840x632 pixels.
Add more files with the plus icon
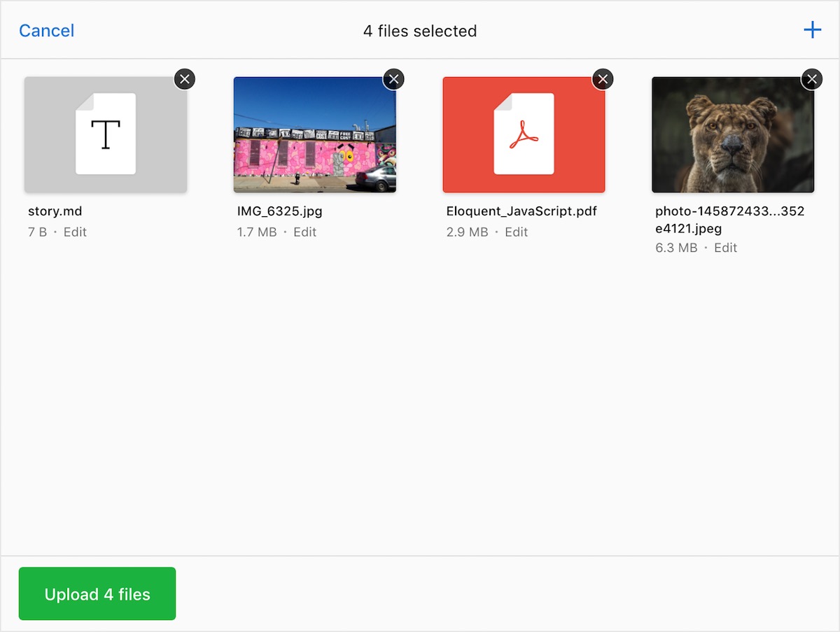click(x=812, y=30)
